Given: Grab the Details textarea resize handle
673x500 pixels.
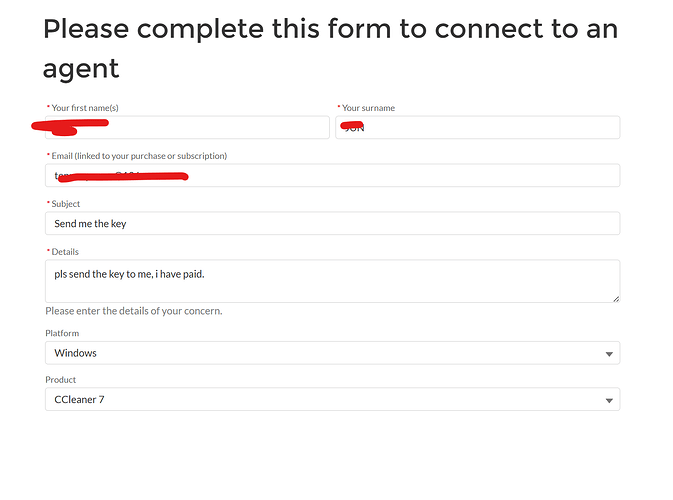Looking at the screenshot, I should click(615, 298).
